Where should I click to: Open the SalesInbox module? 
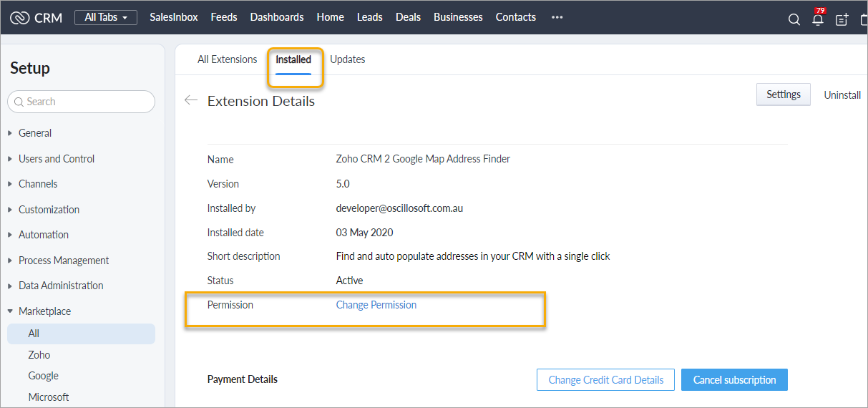click(x=174, y=17)
